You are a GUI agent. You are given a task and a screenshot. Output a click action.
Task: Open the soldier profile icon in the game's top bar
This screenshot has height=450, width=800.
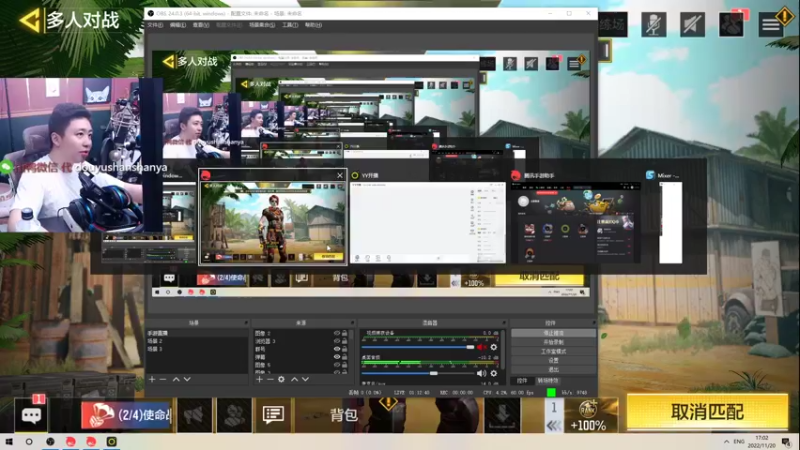[731, 24]
